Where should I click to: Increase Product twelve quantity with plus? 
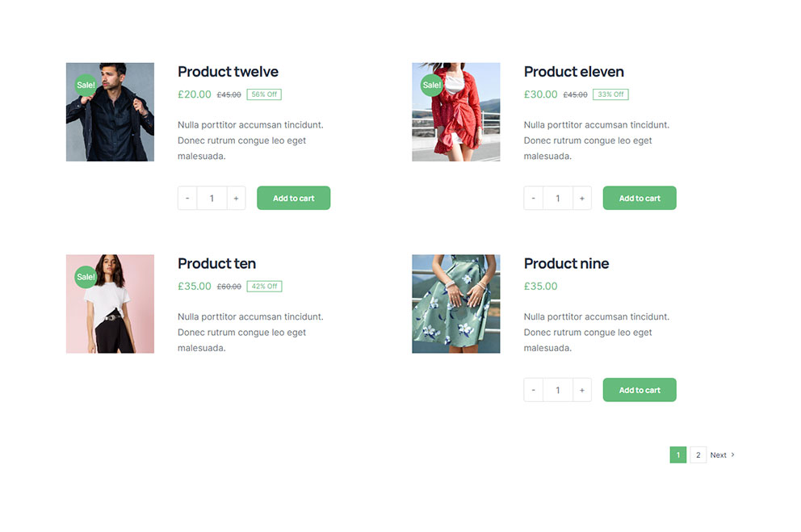coord(236,199)
